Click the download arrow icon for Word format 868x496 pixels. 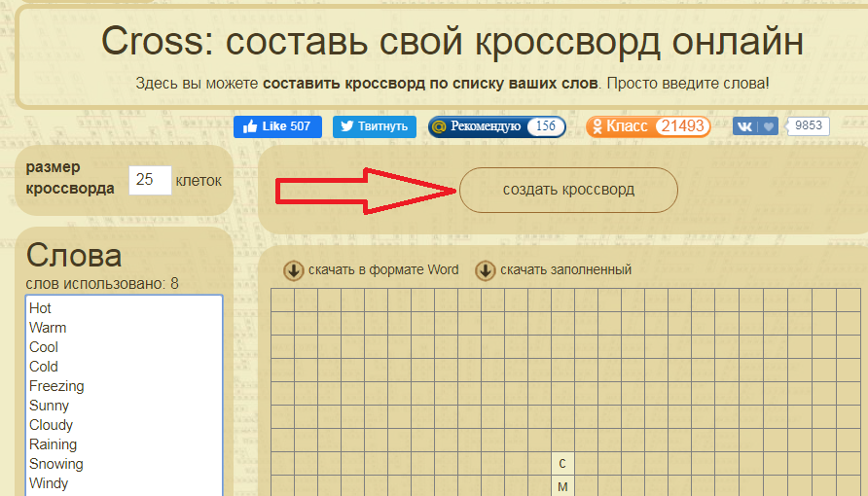293,270
